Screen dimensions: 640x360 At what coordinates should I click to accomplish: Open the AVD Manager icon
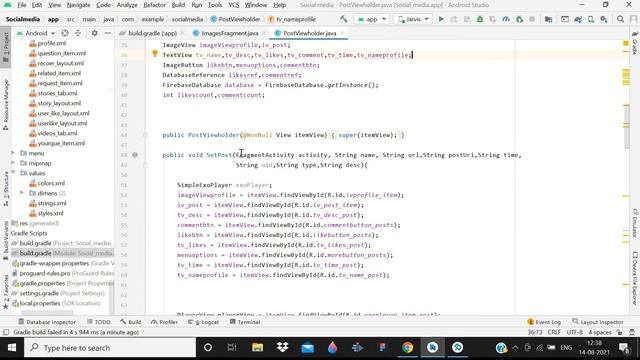pyautogui.click(x=591, y=19)
